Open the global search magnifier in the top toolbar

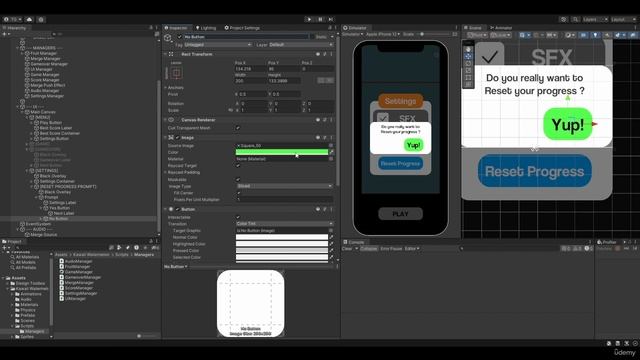tap(575, 19)
